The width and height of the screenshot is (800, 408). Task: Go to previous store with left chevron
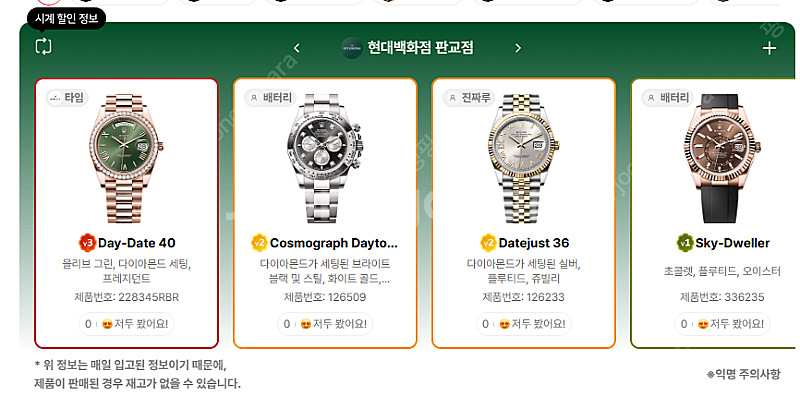296,48
